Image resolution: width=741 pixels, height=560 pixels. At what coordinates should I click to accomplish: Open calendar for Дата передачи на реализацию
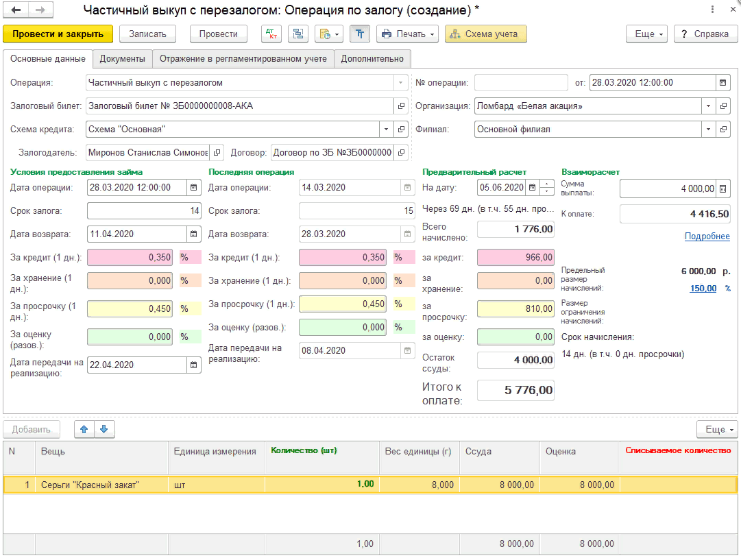tap(193, 365)
